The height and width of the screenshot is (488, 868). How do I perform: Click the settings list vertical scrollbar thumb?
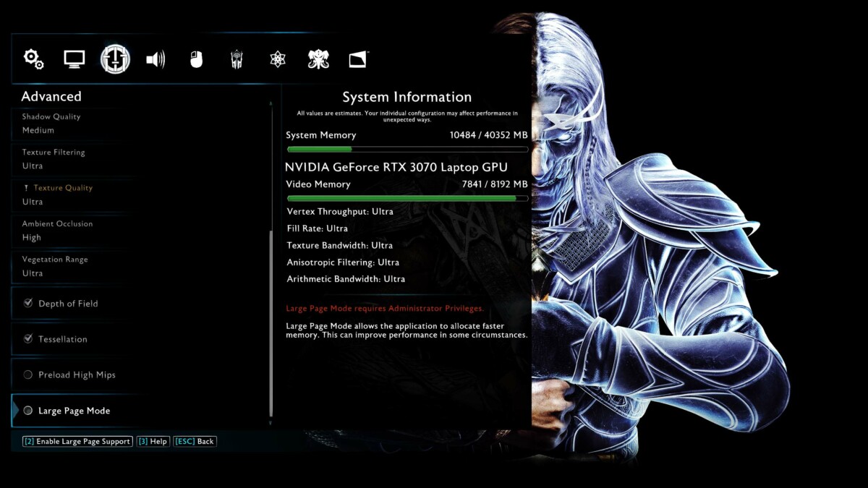[271, 324]
